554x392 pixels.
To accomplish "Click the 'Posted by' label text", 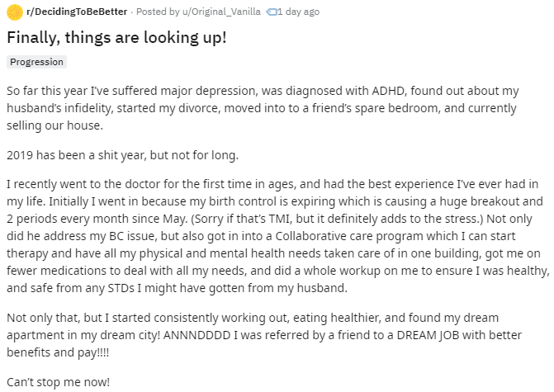I will point(158,12).
